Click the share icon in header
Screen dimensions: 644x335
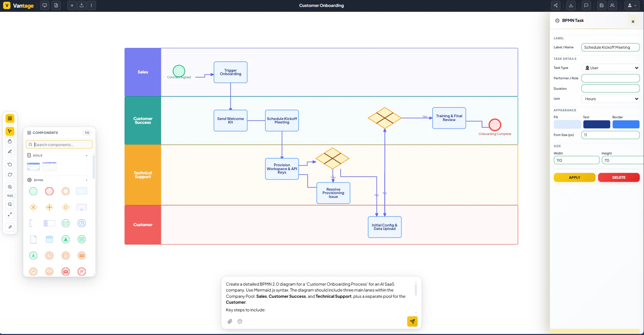click(x=556, y=6)
